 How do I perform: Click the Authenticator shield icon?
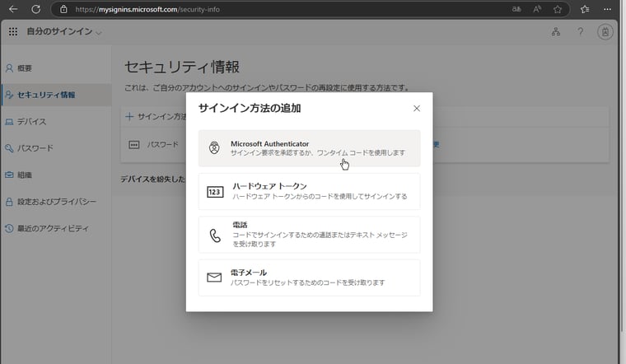(214, 147)
